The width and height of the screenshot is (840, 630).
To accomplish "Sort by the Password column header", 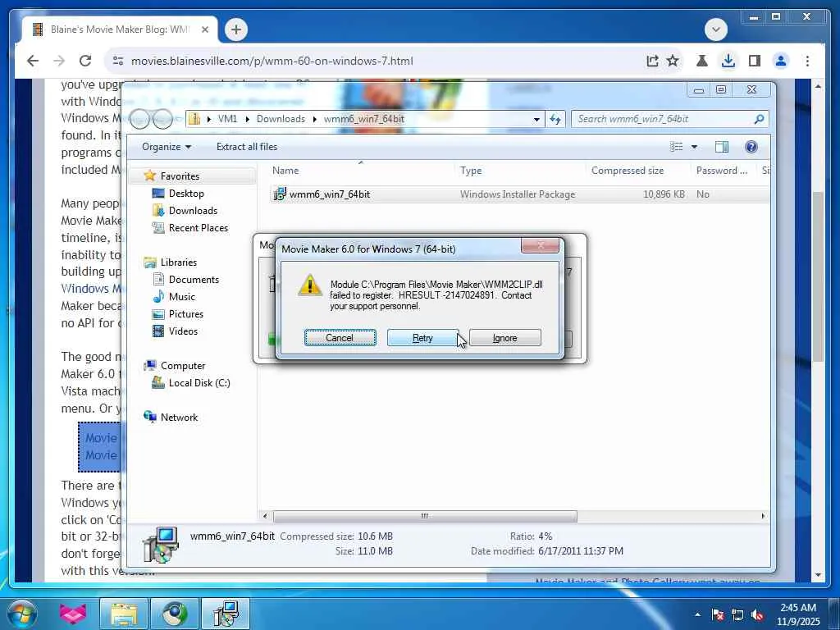I will pyautogui.click(x=721, y=171).
